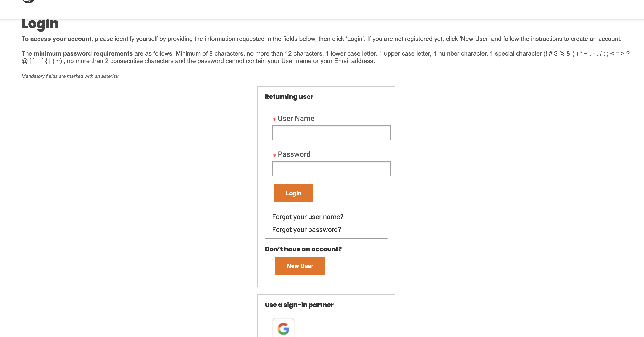
Task: Click the 'Returning user' section heading
Action: pos(289,97)
